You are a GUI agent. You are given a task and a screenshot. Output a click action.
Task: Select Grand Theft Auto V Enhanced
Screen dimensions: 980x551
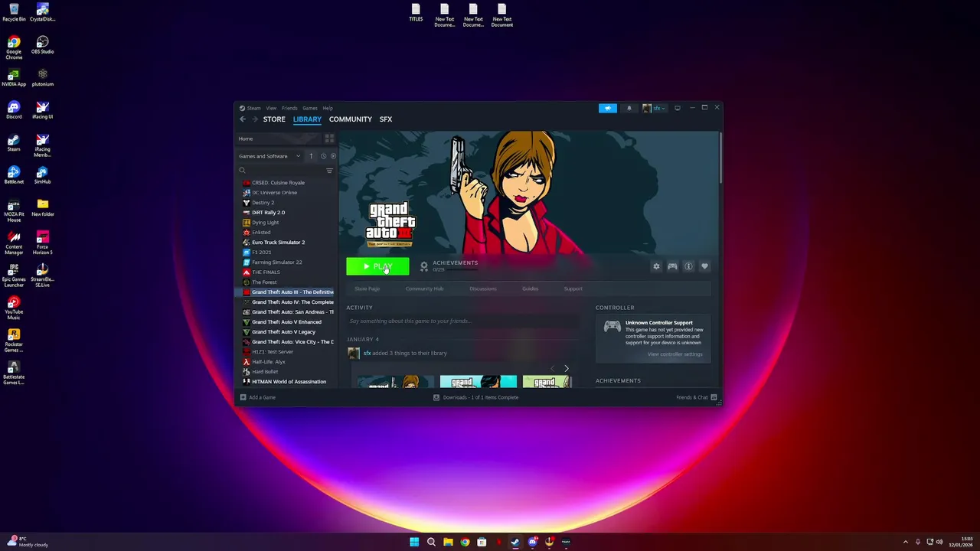click(286, 322)
